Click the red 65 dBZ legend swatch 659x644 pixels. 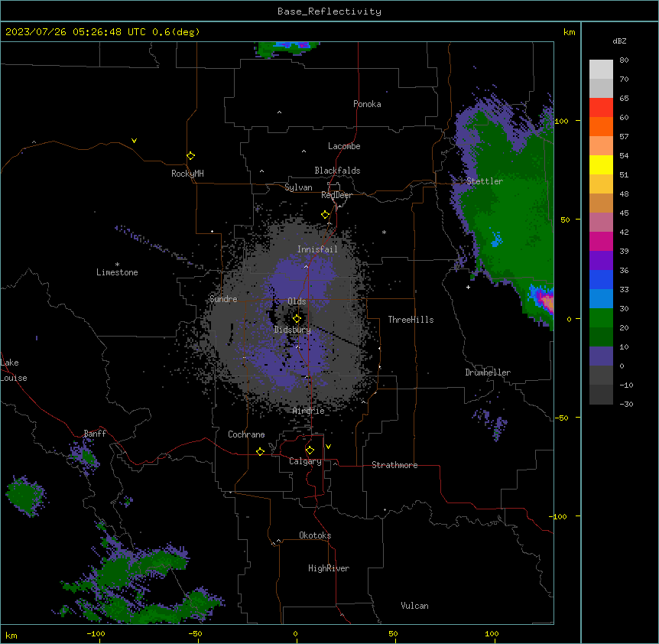tap(601, 107)
